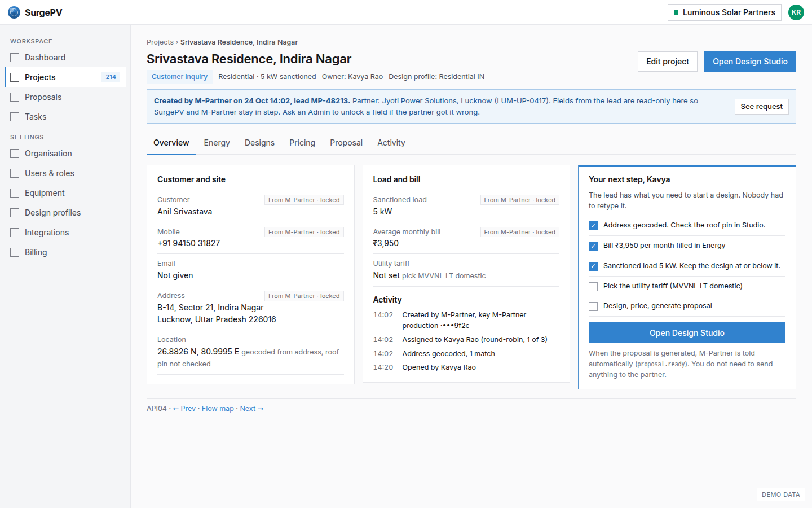Switch to the Energy tab
Screen dimensions: 812x508
point(217,143)
